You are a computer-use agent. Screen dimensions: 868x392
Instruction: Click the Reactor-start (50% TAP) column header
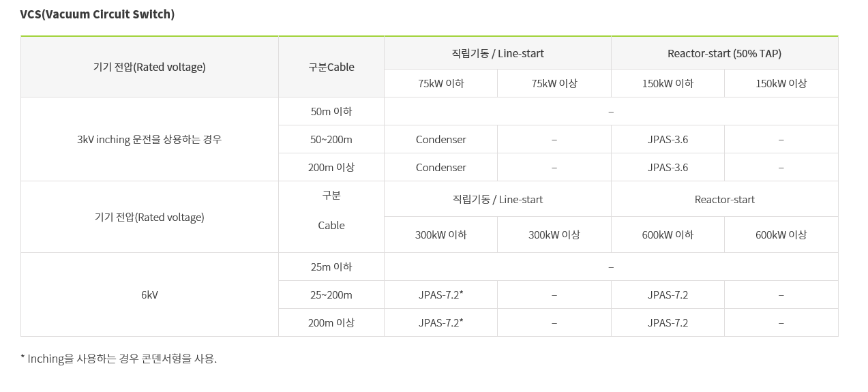click(724, 53)
